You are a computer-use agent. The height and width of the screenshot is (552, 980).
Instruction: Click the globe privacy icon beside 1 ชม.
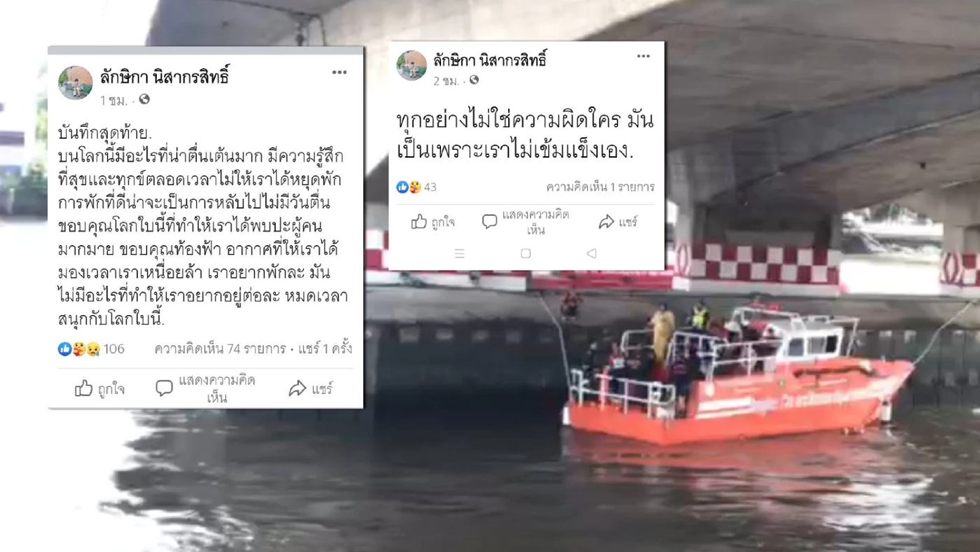click(x=144, y=99)
